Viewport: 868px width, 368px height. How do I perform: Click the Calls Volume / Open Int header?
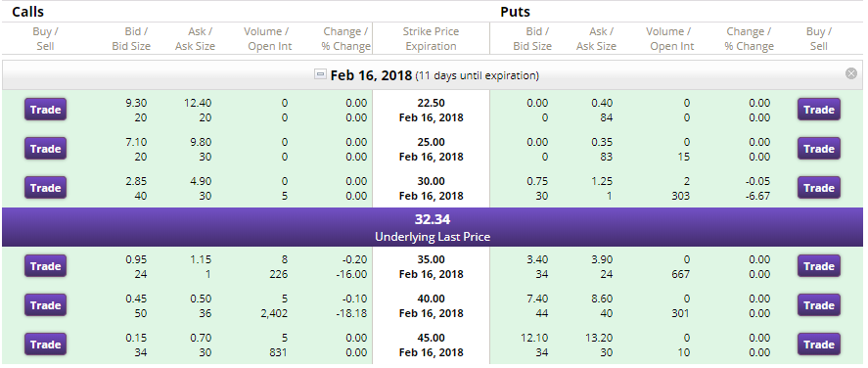pyautogui.click(x=269, y=39)
